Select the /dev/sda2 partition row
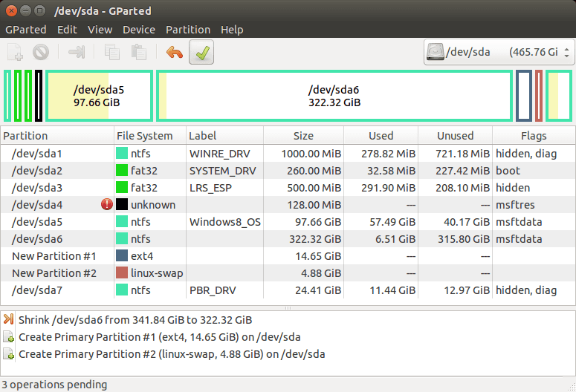 (288, 170)
